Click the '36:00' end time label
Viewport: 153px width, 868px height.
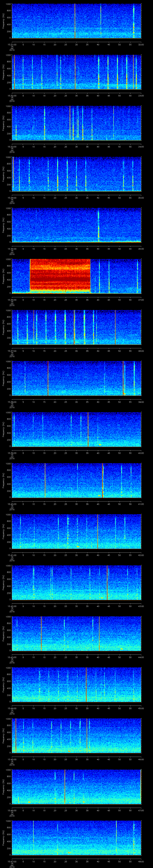[141, 249]
